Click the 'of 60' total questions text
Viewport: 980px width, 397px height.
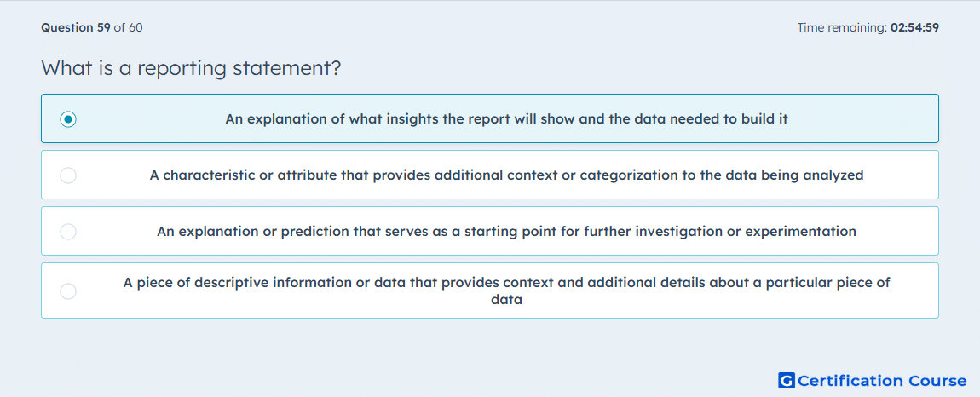pyautogui.click(x=128, y=27)
